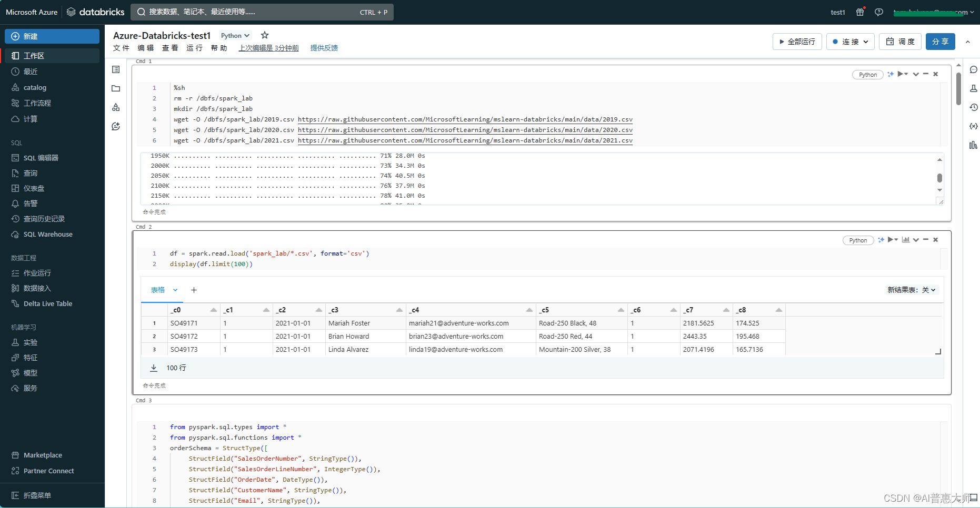
Task: Open the variable explorer {x} icon
Action: [973, 126]
